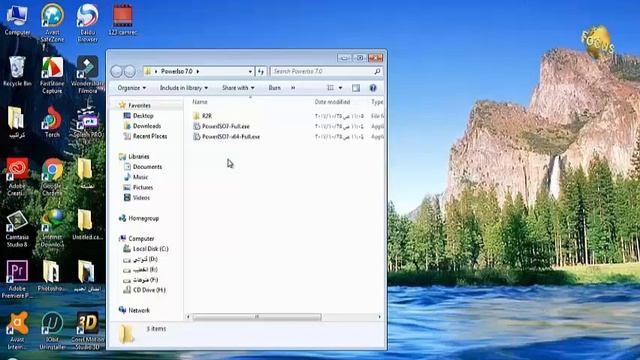640x360 pixels.
Task: Open the Torch browser shortcut
Action: [x=52, y=122]
